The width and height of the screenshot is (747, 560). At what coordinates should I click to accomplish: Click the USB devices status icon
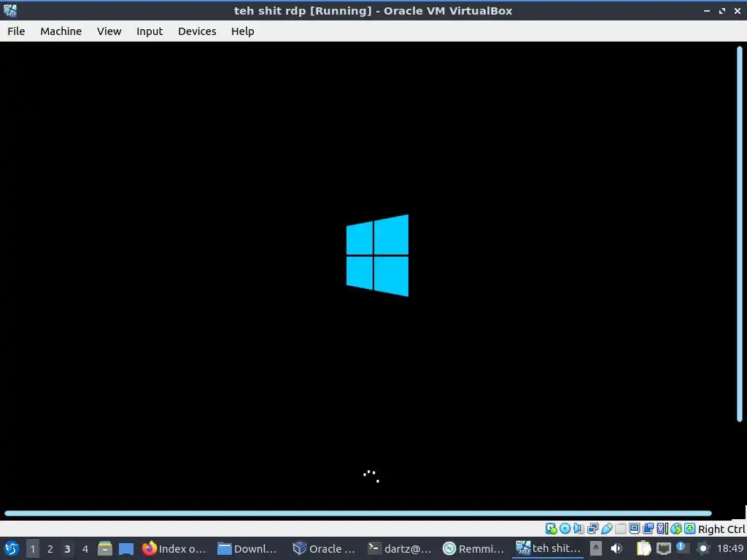(606, 529)
